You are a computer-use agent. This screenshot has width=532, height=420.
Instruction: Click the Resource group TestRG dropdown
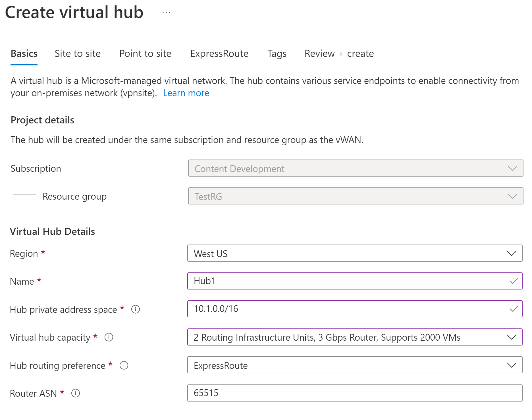click(x=355, y=196)
